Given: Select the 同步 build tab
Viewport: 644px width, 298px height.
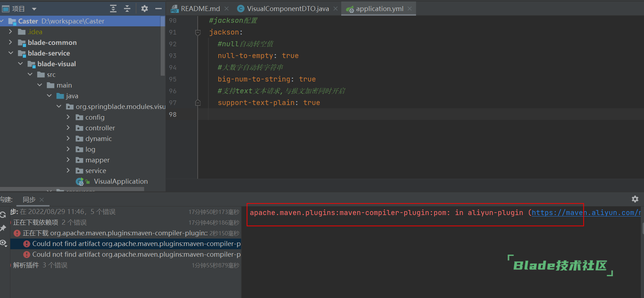Looking at the screenshot, I should tap(29, 200).
